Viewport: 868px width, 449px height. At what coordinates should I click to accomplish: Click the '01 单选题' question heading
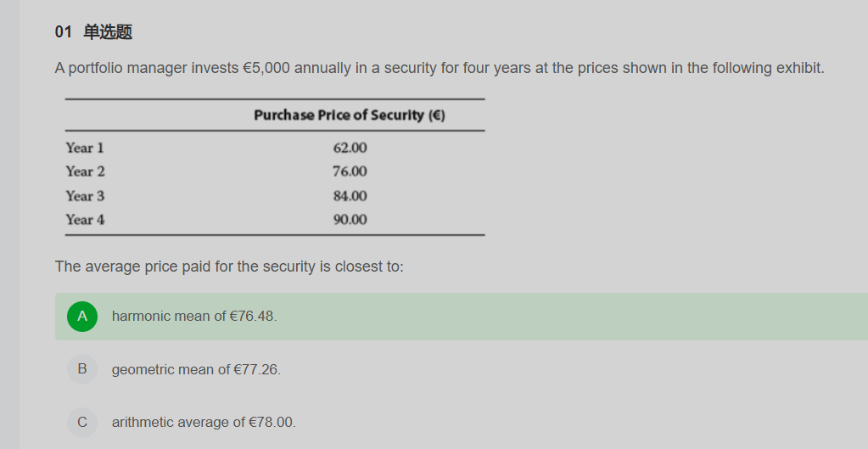click(x=93, y=32)
